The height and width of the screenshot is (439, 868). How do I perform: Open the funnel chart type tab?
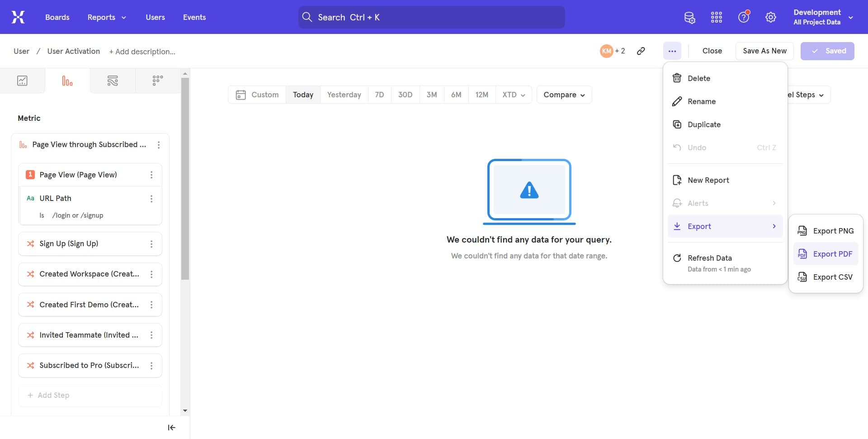67,81
